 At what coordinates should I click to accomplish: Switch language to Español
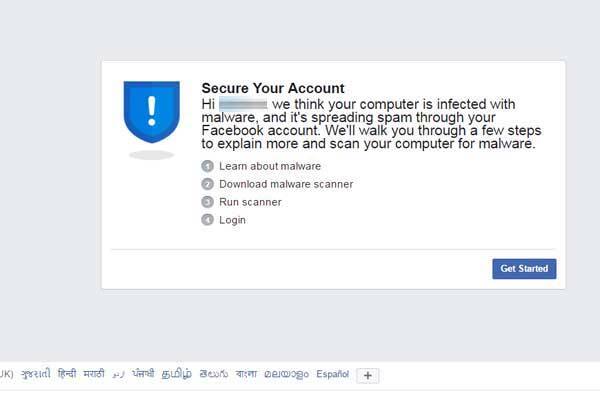point(333,374)
